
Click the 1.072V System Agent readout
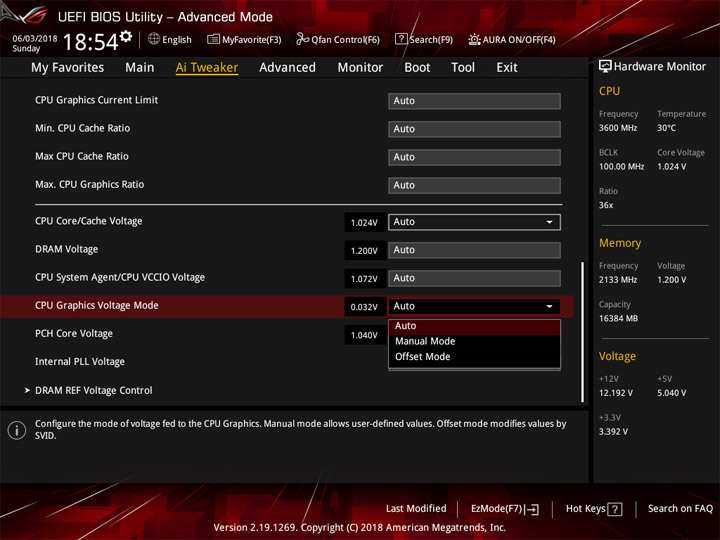pyautogui.click(x=365, y=279)
